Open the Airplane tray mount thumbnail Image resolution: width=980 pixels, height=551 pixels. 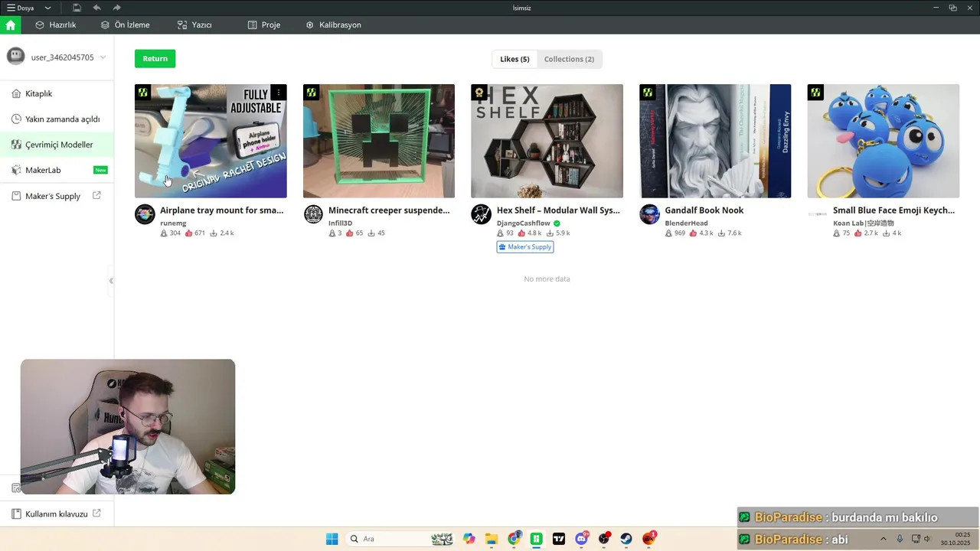point(211,141)
